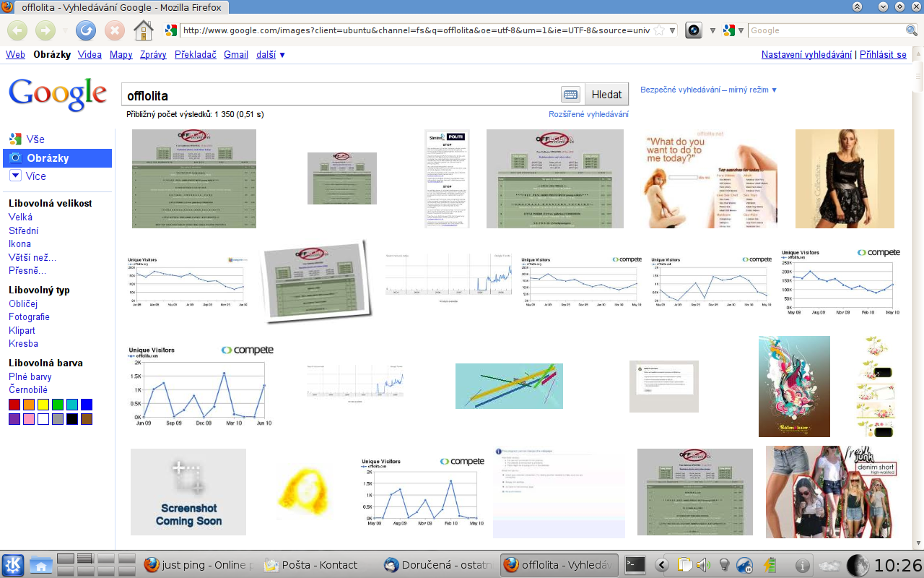Launch the terminal icon on the panel
Image resolution: width=924 pixels, height=578 pixels.
coord(635,564)
